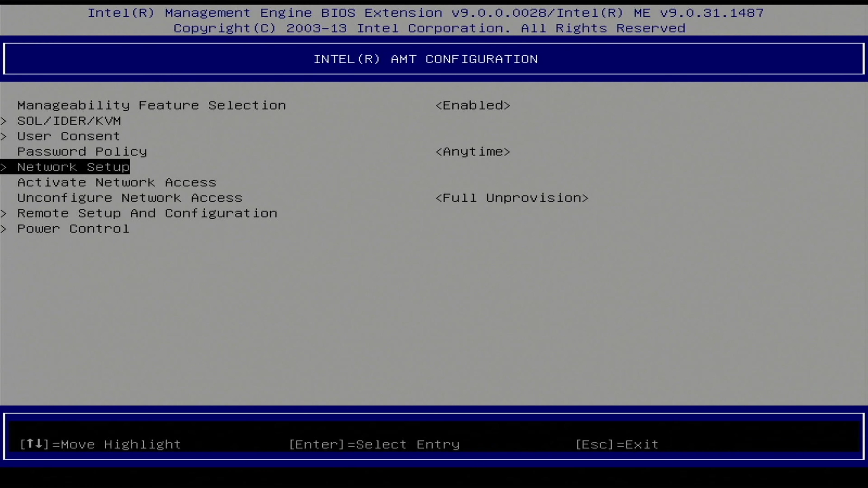The width and height of the screenshot is (868, 488).
Task: Open the SOL/IDER/KVM submenu
Action: [x=69, y=121]
